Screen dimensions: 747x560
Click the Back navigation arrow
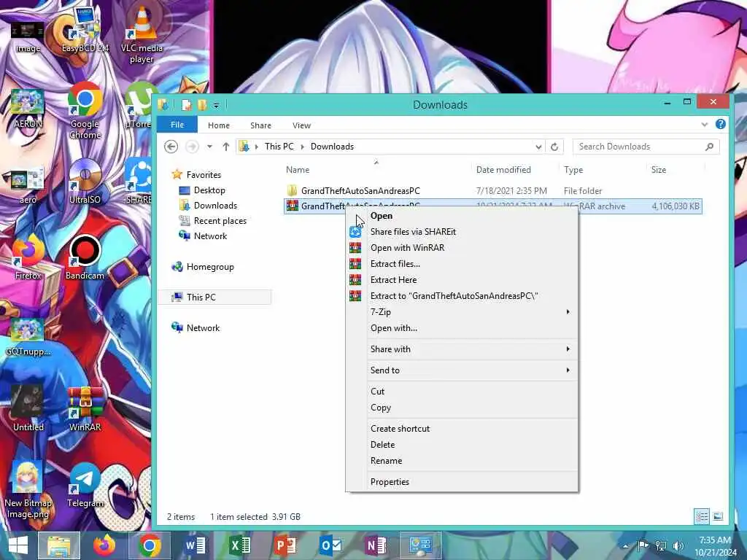[171, 147]
